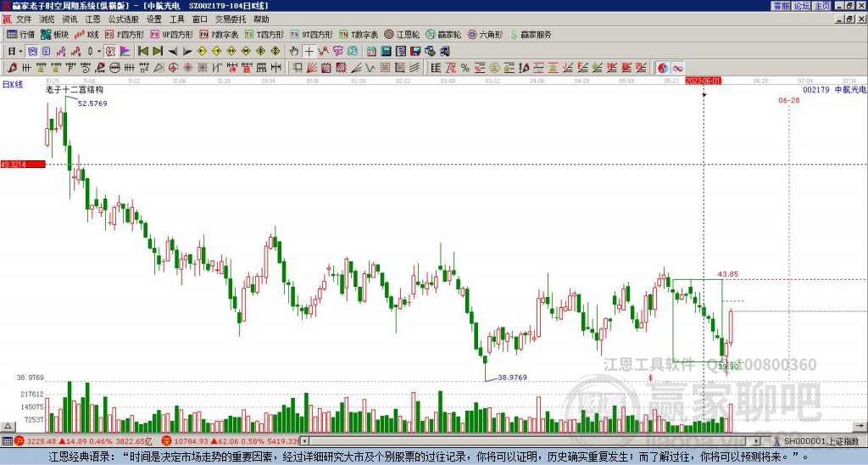
Task: Open the P数字表 number table
Action: pyautogui.click(x=220, y=34)
